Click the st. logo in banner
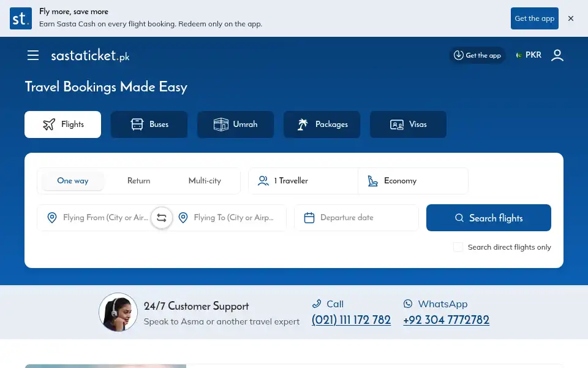The height and width of the screenshot is (368, 588). coord(21,18)
